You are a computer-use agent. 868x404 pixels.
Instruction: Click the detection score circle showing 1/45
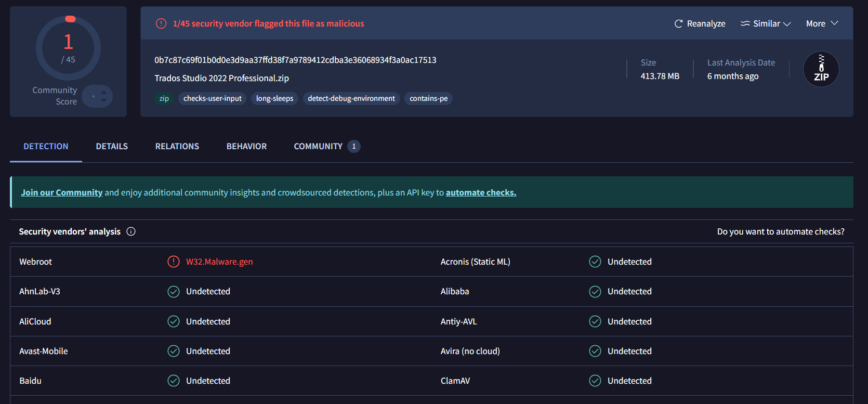click(68, 48)
